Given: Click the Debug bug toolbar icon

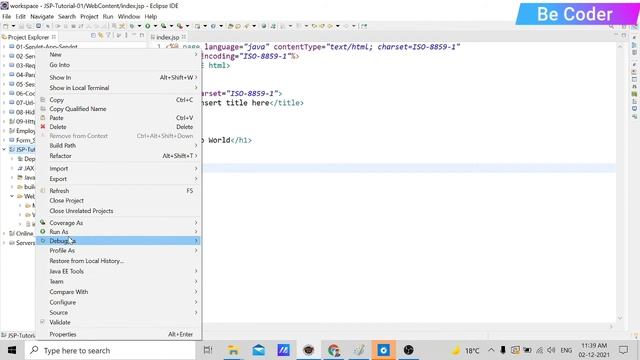Looking at the screenshot, I should pos(132,26).
